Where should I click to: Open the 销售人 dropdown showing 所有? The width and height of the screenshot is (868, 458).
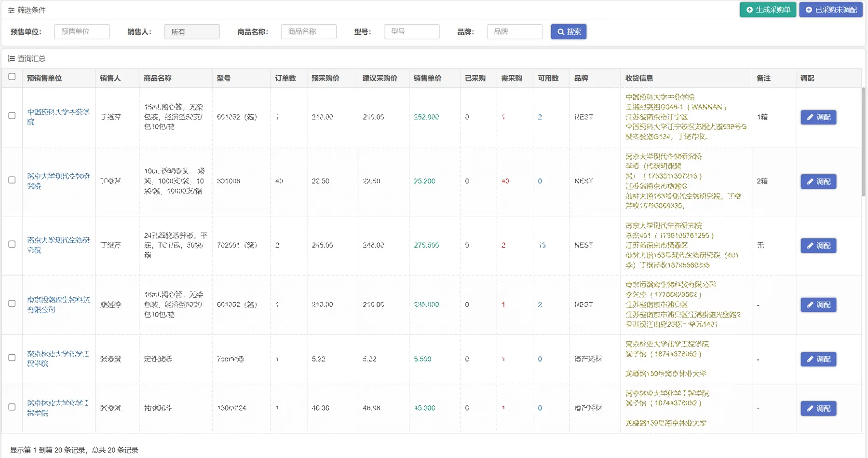[191, 32]
